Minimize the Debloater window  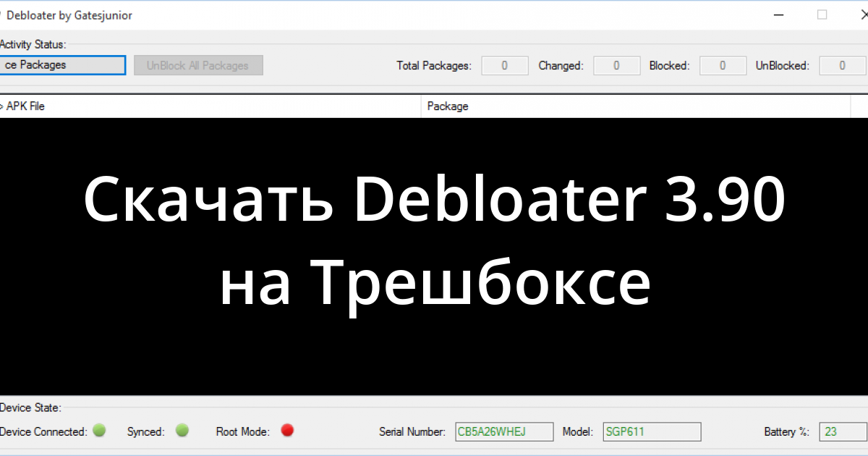[x=778, y=14]
